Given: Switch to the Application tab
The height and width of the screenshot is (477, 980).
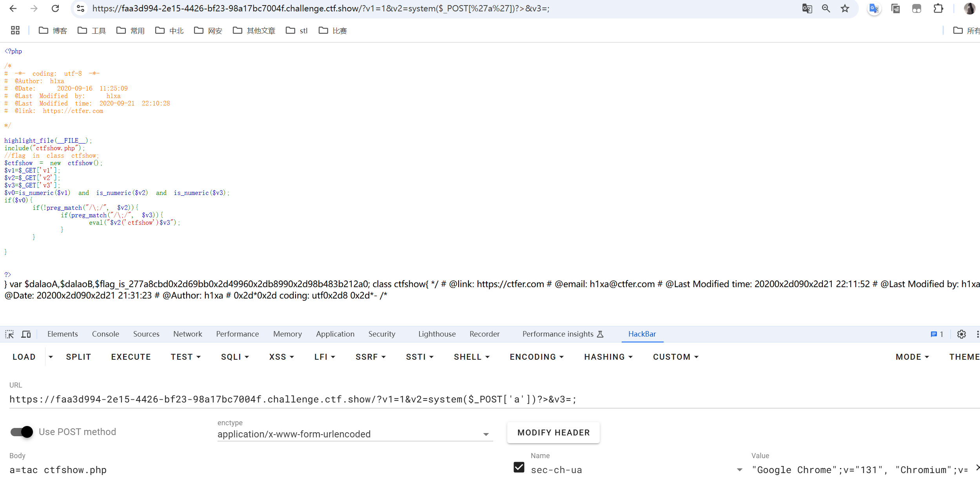Looking at the screenshot, I should [335, 334].
